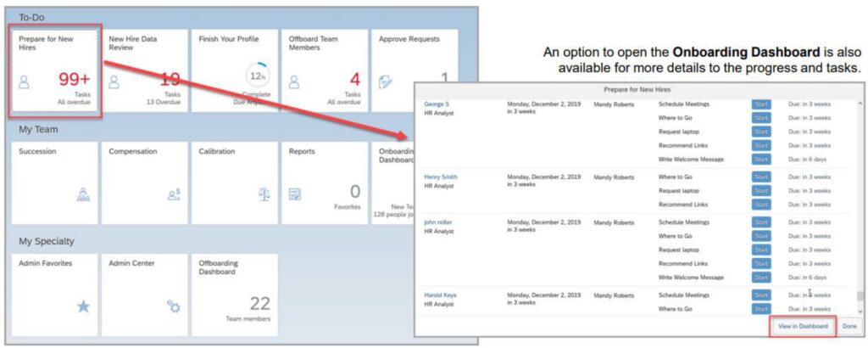Click the Reports tile icon

[x=295, y=194]
